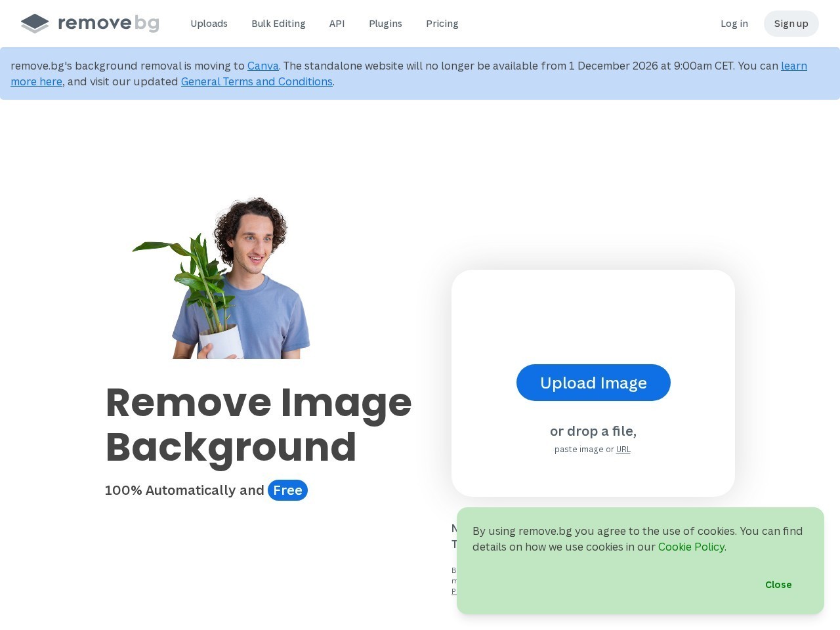Open the Pricing page
This screenshot has height=630, width=840.
pos(442,24)
